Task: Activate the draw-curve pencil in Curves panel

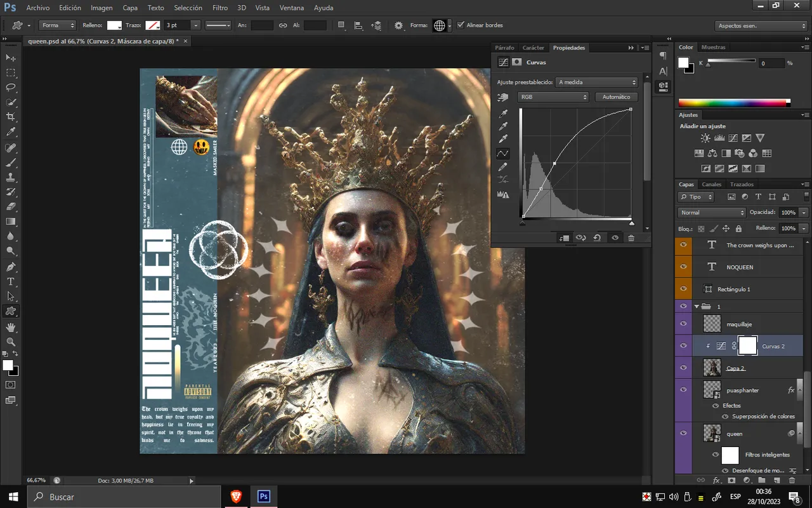Action: point(504,167)
